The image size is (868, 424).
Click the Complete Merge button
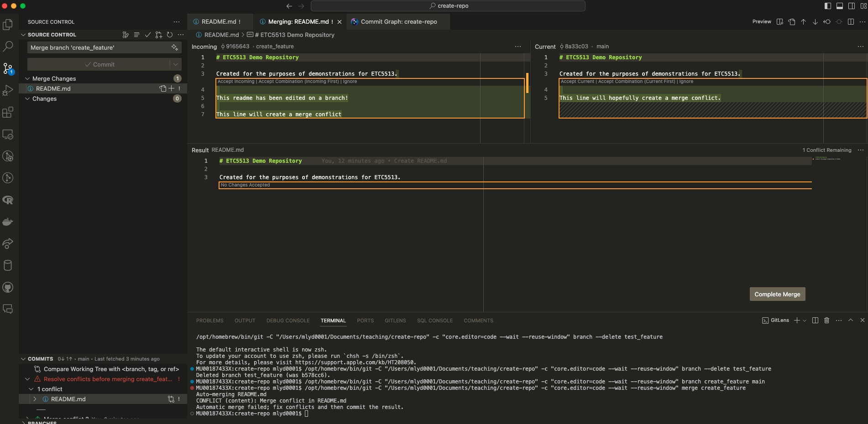[777, 294]
